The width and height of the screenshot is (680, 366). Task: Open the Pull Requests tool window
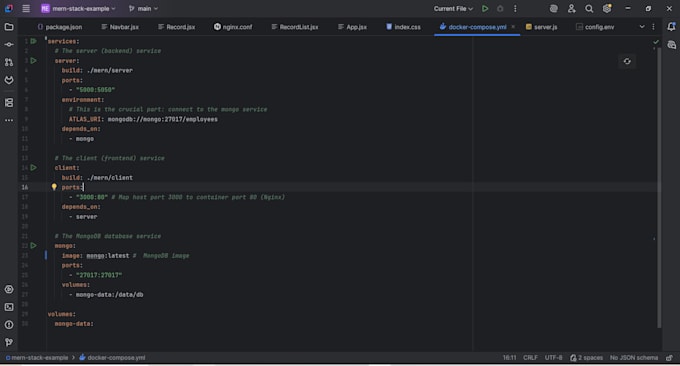[x=9, y=62]
